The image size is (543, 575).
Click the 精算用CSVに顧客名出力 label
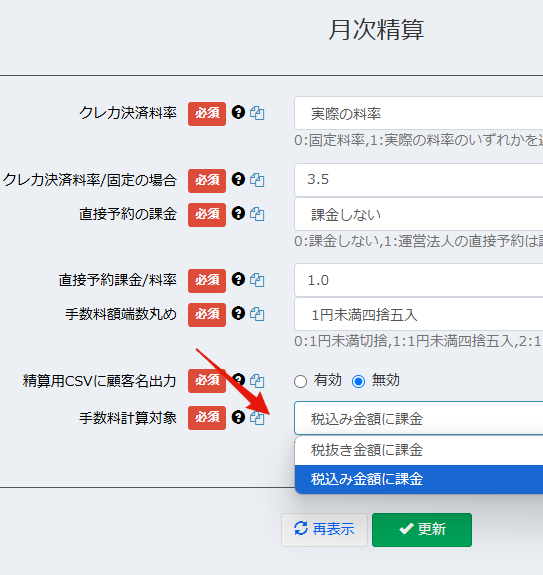(x=99, y=381)
